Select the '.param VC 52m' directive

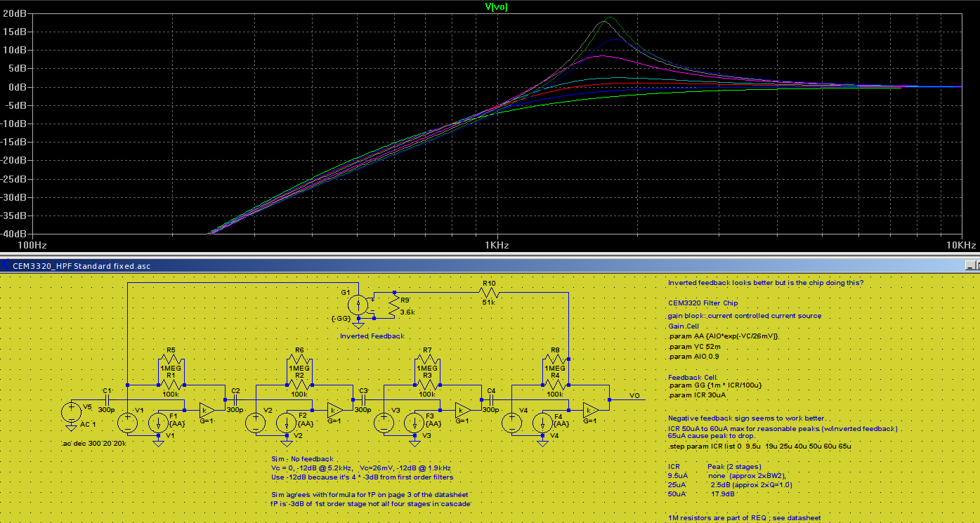pyautogui.click(x=693, y=346)
